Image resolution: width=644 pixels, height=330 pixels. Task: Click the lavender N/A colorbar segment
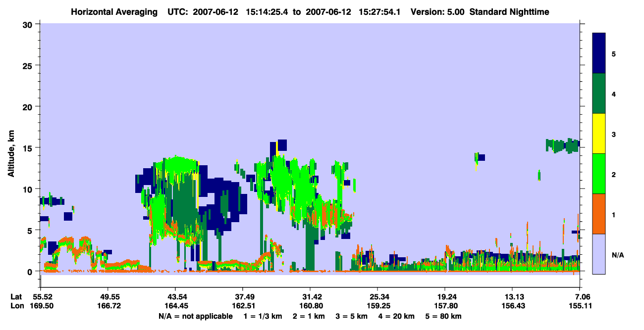pyautogui.click(x=599, y=254)
